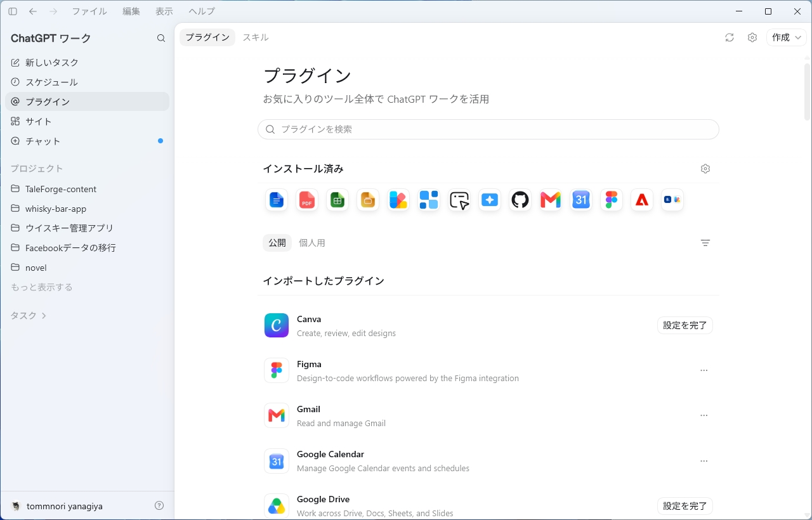Viewport: 812px width, 520px height.
Task: Open the 編集 menu
Action: point(131,11)
